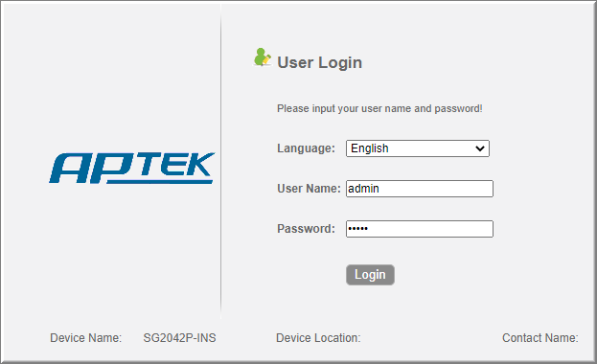Image resolution: width=597 pixels, height=364 pixels.
Task: Click the instruction text about user name and password
Action: [x=379, y=109]
